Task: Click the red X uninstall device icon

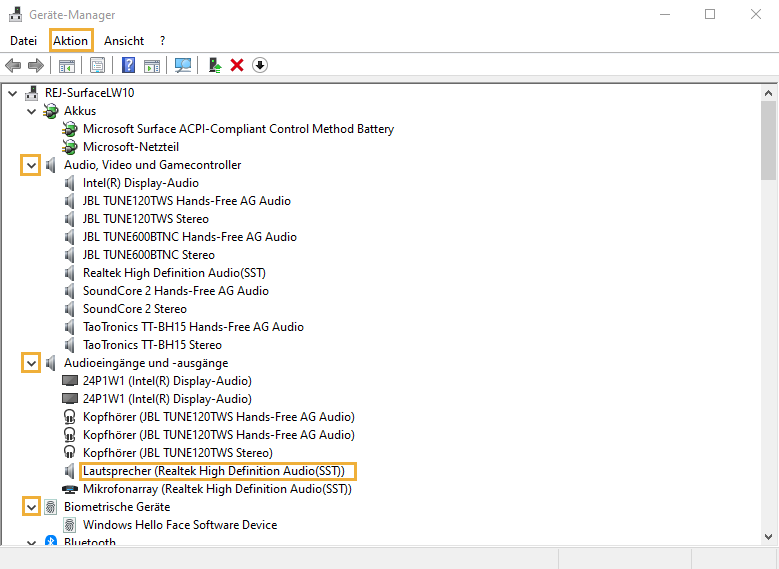Action: pyautogui.click(x=237, y=66)
